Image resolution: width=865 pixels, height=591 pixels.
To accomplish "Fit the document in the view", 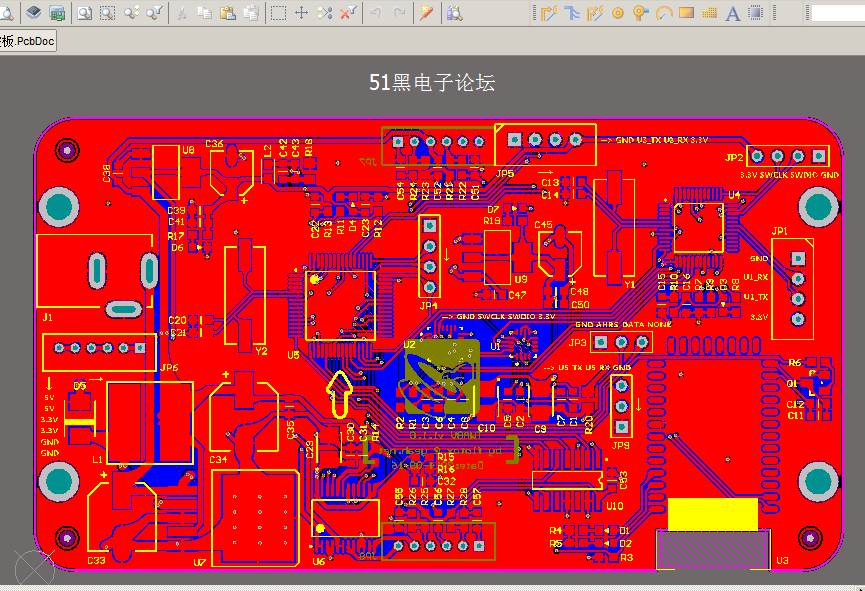I will 84,13.
